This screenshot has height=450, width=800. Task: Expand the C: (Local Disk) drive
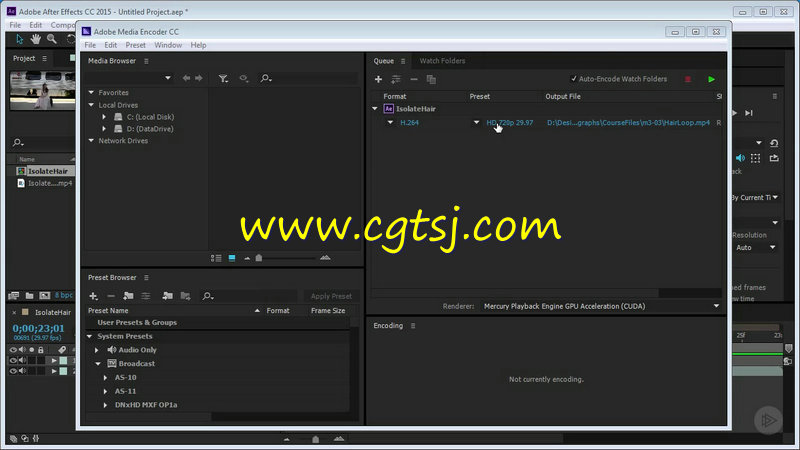[104, 117]
